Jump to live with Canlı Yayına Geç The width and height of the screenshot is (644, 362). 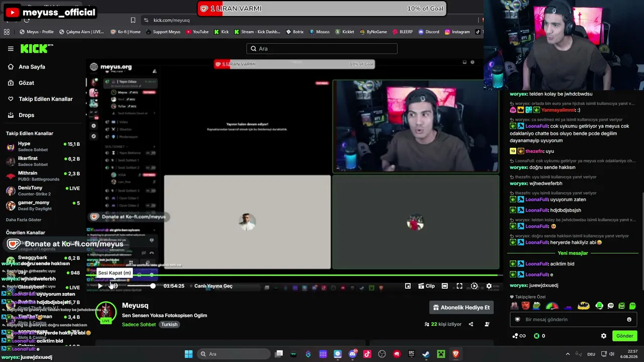pyautogui.click(x=213, y=286)
